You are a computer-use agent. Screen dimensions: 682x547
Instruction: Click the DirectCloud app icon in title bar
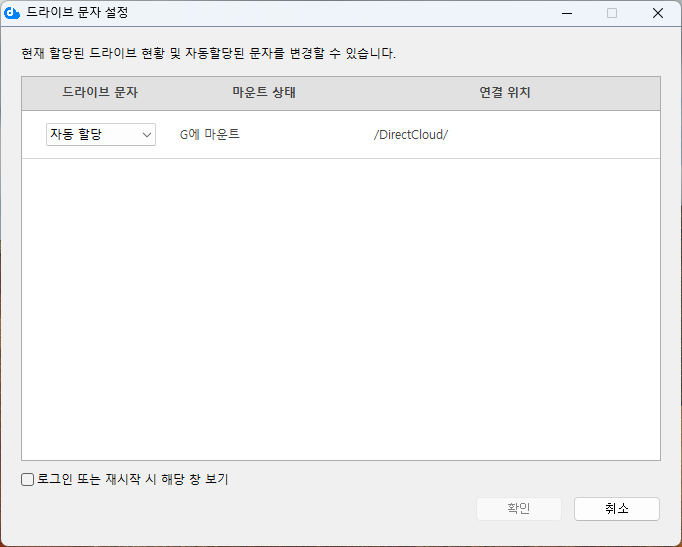pyautogui.click(x=13, y=14)
